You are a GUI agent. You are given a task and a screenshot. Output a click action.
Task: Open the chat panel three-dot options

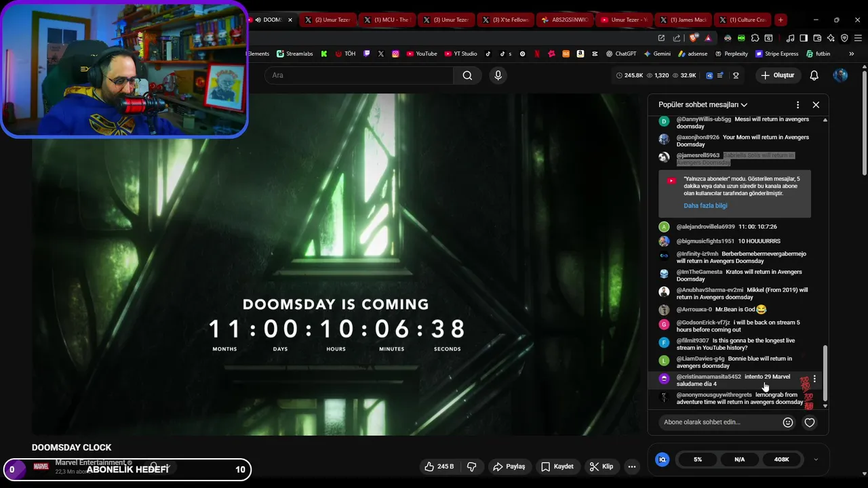click(797, 104)
